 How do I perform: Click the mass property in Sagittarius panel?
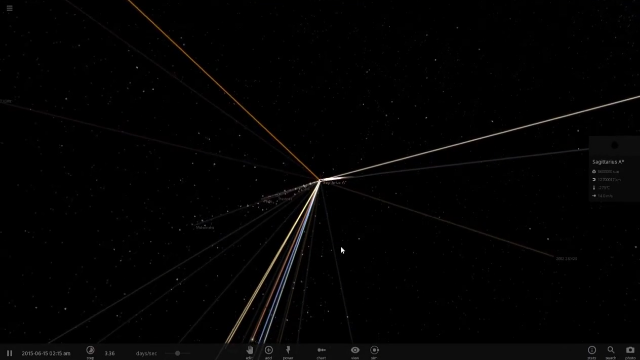(x=606, y=171)
